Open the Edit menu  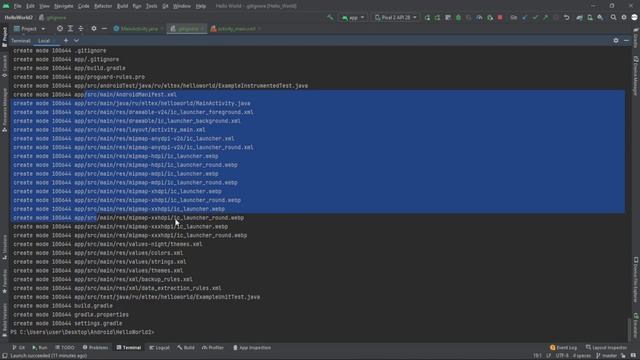point(30,6)
